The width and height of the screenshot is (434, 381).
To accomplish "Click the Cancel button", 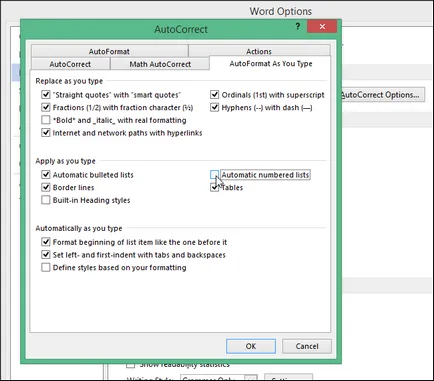I will coord(307,346).
